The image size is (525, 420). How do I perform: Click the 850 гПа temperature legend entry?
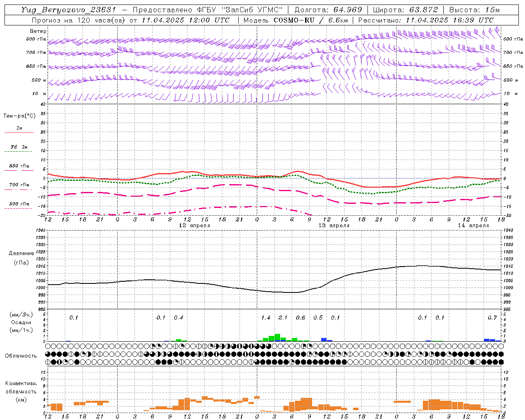tap(19, 166)
